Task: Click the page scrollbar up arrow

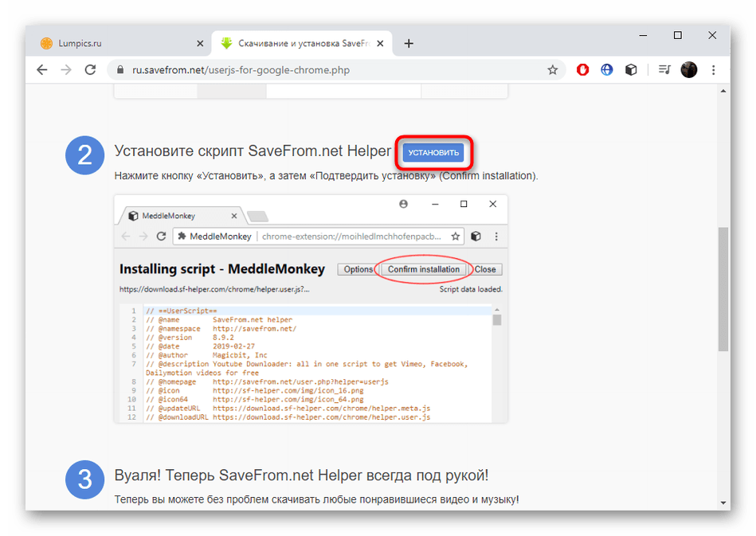Action: (723, 91)
